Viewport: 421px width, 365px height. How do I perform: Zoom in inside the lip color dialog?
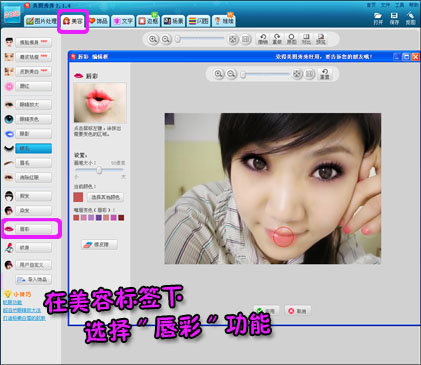(x=218, y=74)
